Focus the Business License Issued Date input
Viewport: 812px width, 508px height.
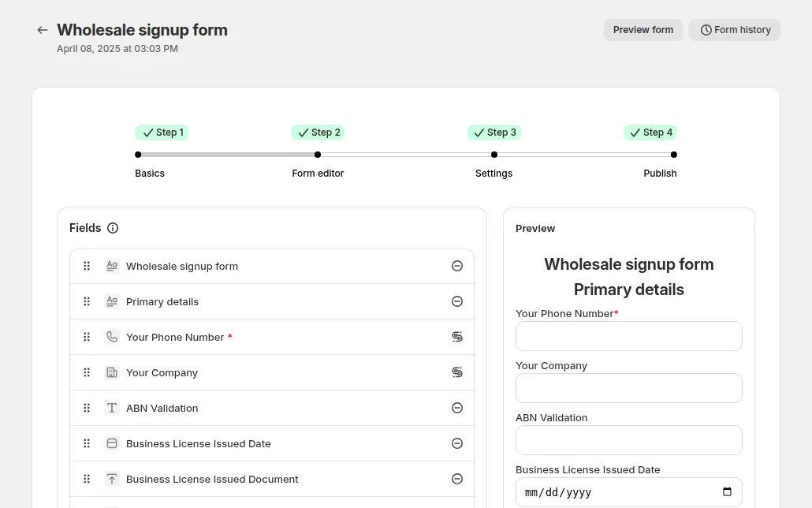click(628, 492)
